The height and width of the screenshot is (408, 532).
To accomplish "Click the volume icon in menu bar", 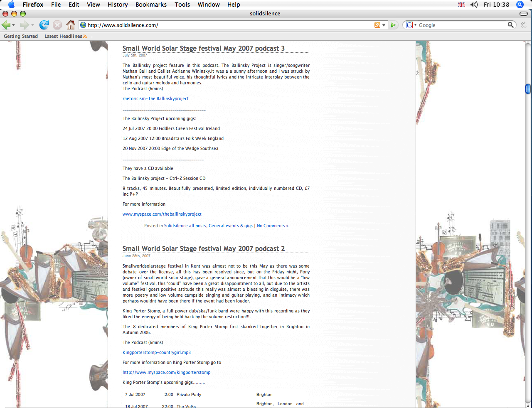I will point(474,5).
